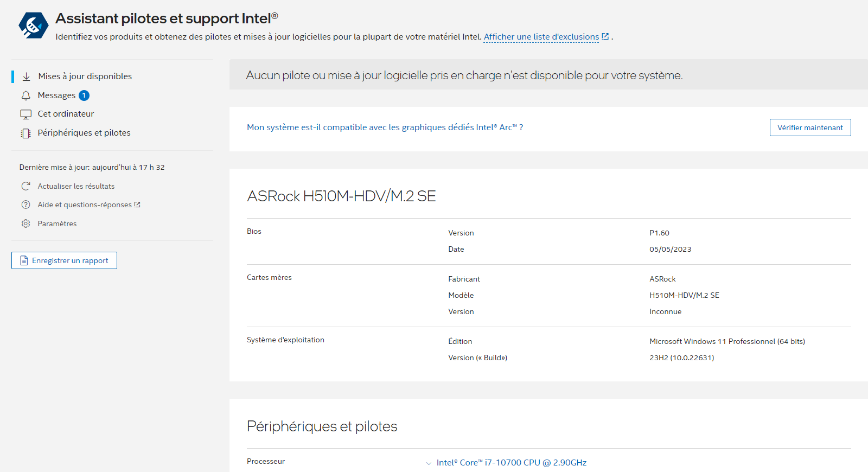Click the manufacturer value ASRock
Viewport: 868px width, 472px height.
click(x=662, y=279)
